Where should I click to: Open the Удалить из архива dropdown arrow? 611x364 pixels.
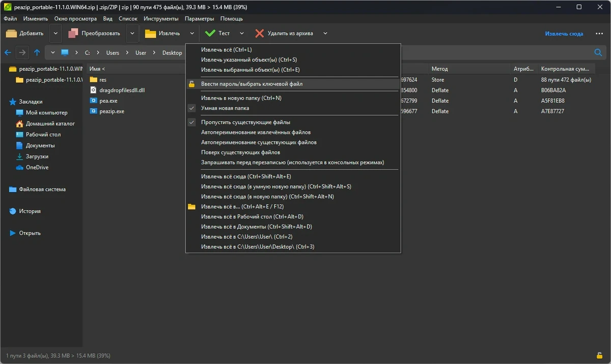click(x=325, y=34)
